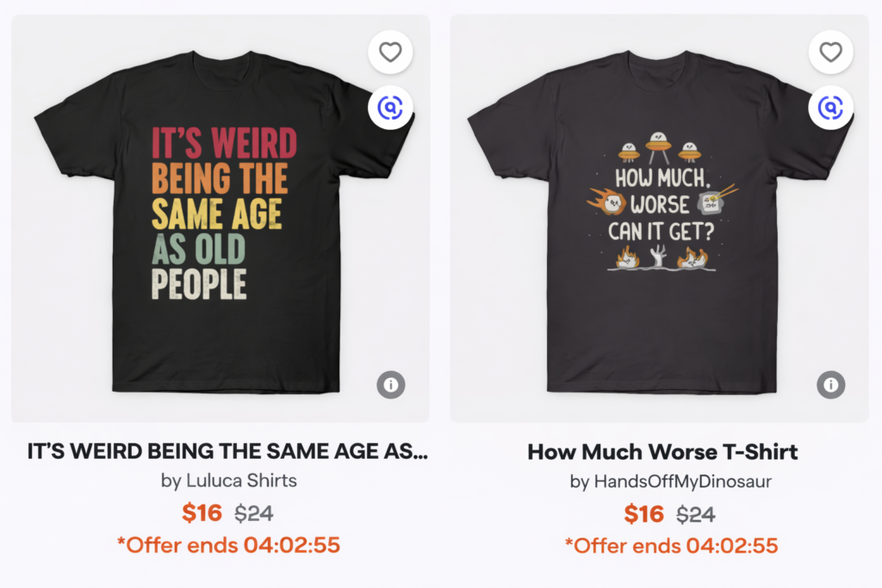Click the "PEOPLE" text on the left shirt
This screenshot has height=588, width=882.
(x=200, y=284)
